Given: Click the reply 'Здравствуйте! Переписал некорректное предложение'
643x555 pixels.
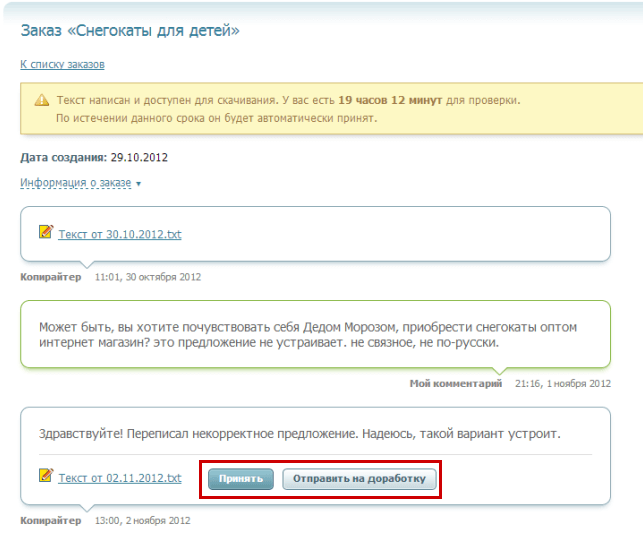Looking at the screenshot, I should coord(300,434).
